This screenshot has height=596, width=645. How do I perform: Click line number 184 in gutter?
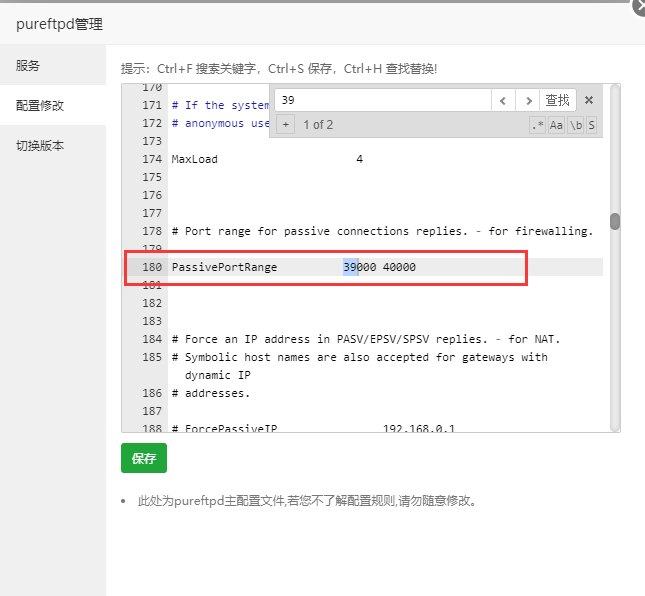[152, 339]
